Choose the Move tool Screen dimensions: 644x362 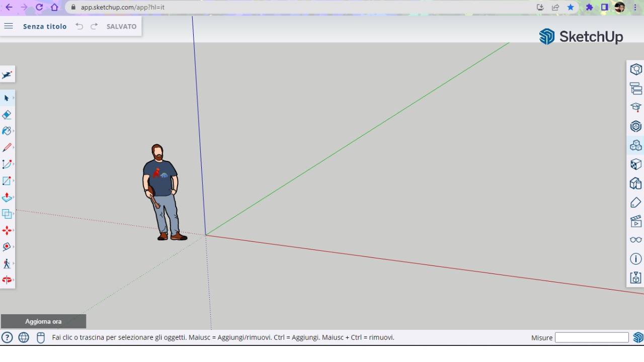click(x=7, y=230)
